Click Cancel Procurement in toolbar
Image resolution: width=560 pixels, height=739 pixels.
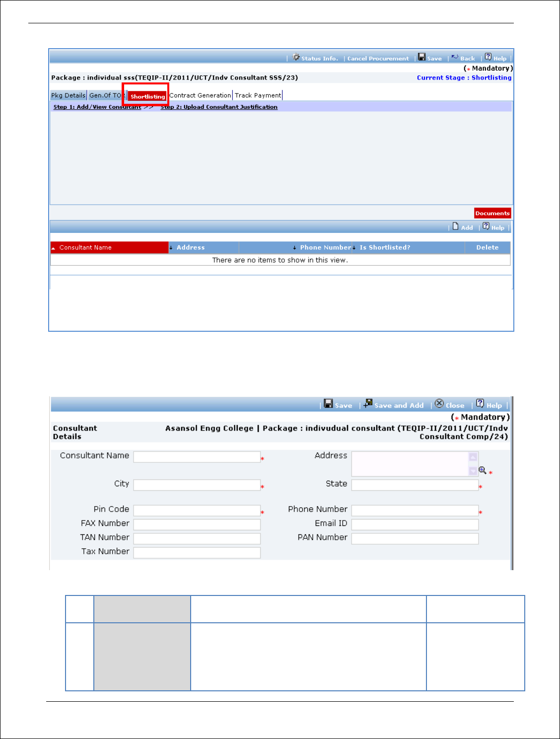[x=378, y=59]
